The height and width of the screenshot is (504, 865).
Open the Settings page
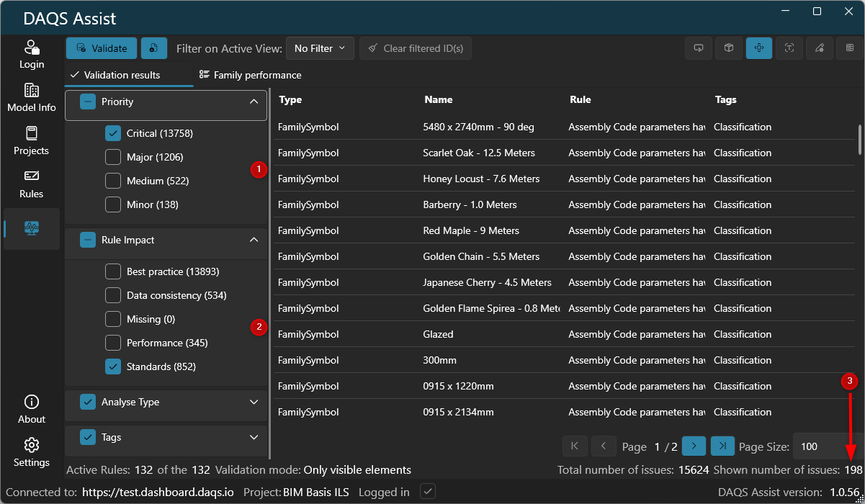[x=32, y=452]
